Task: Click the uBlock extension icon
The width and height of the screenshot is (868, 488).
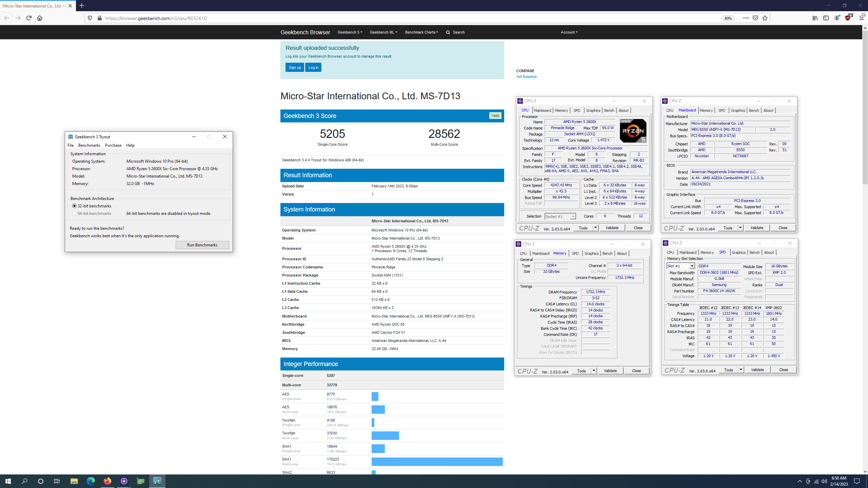Action: click(848, 18)
